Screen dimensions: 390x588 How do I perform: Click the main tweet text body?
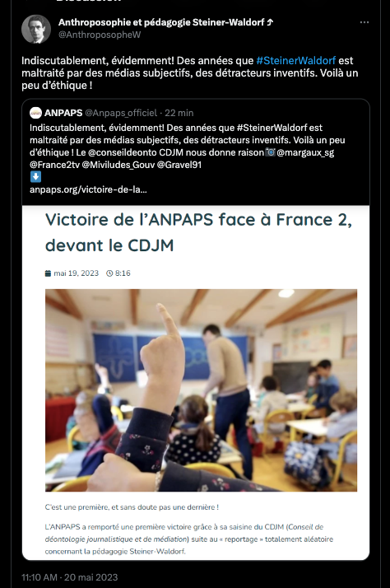click(189, 72)
